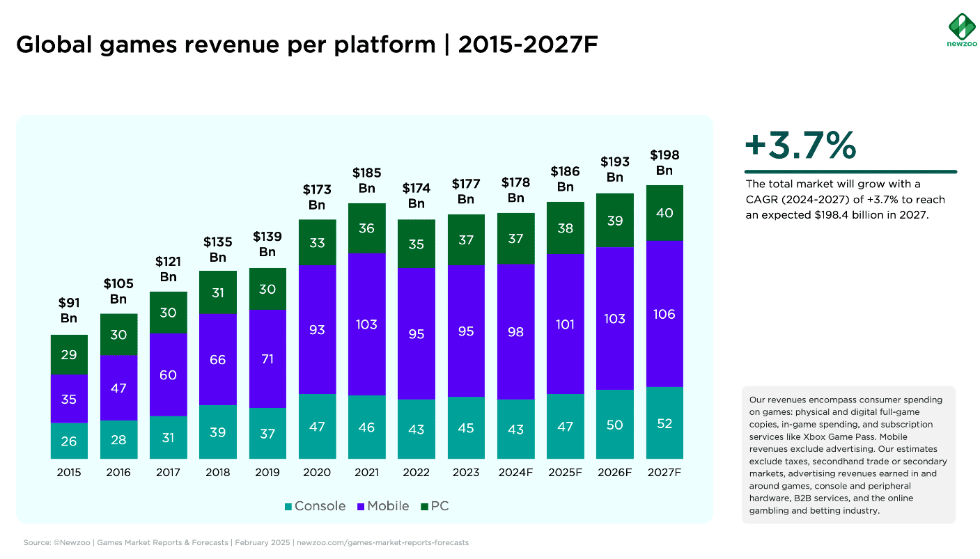980x559 pixels.
Task: Click the 2018 total label '$135 Bn'
Action: click(x=218, y=249)
